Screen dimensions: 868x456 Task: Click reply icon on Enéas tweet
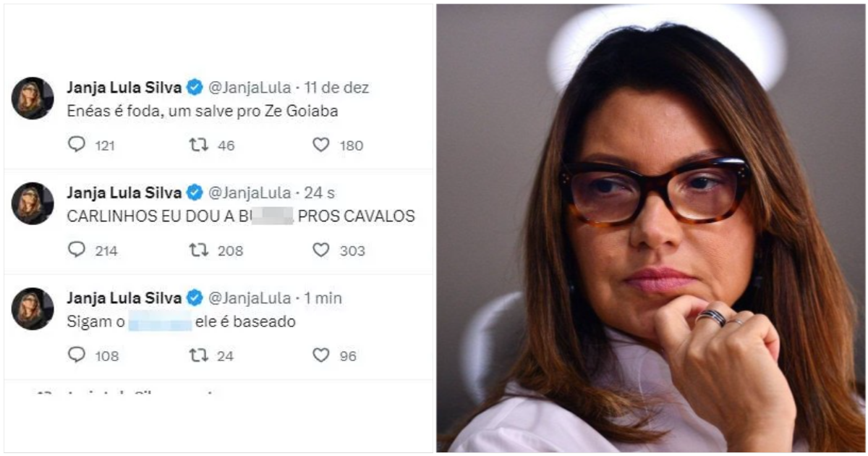[x=77, y=145]
